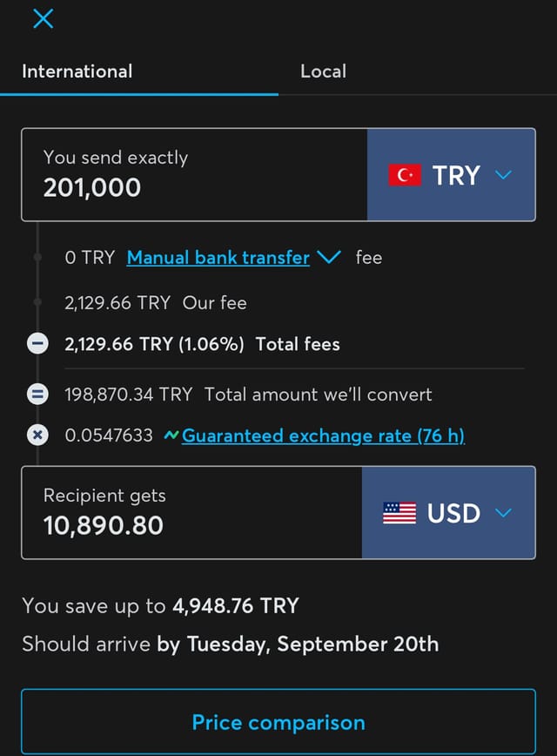Click the minus circle icon beside Total fees
The width and height of the screenshot is (557, 756).
click(x=37, y=344)
